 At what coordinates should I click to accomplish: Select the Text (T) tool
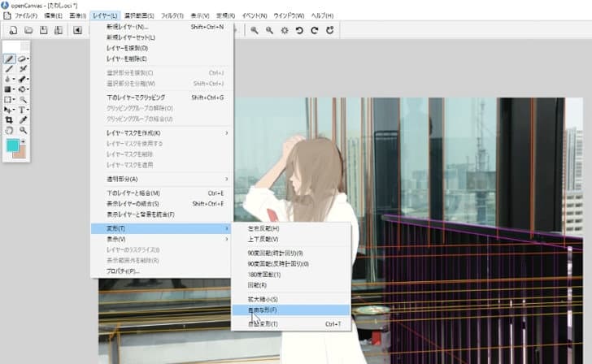click(x=21, y=110)
